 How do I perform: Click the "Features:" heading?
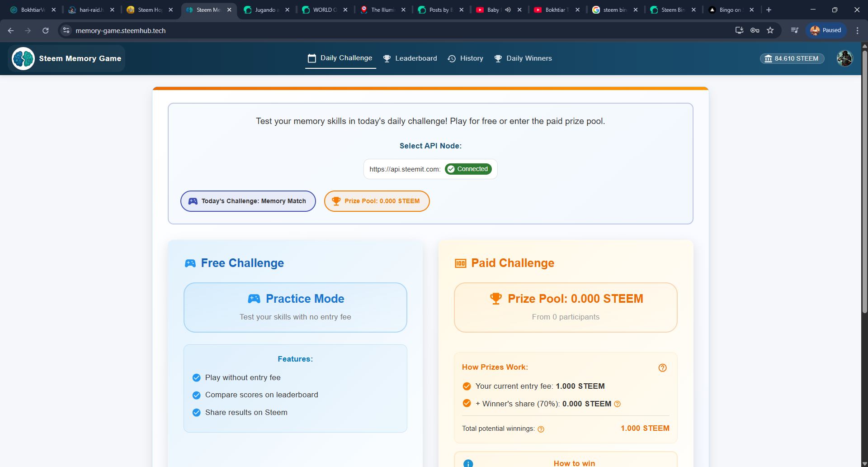(x=295, y=359)
